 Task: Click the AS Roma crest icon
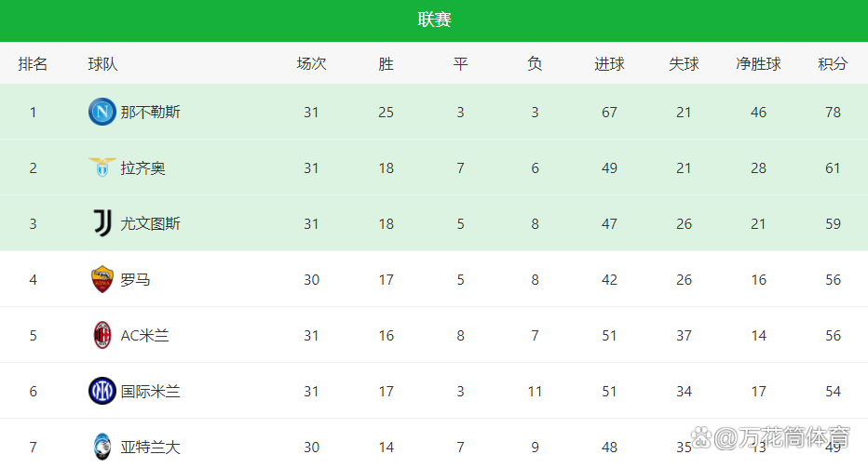click(x=102, y=279)
